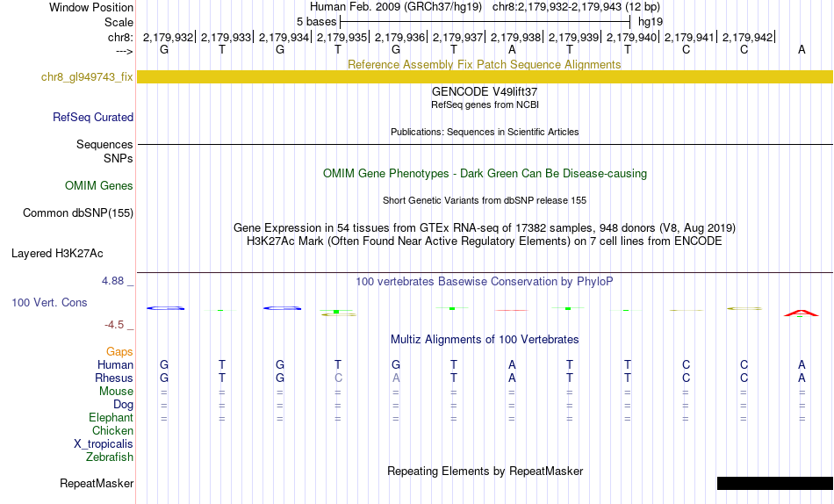
Task: Click the Publications Sequences in Scientific Articles title
Action: pos(485,132)
